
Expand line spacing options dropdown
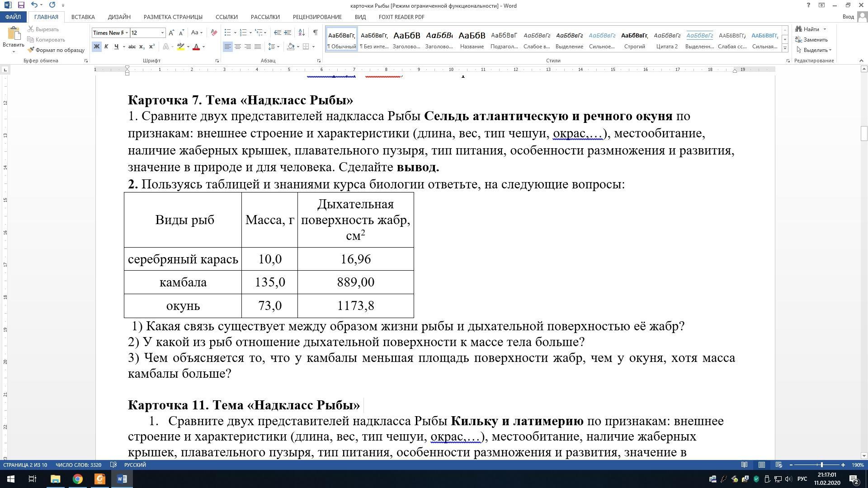278,47
